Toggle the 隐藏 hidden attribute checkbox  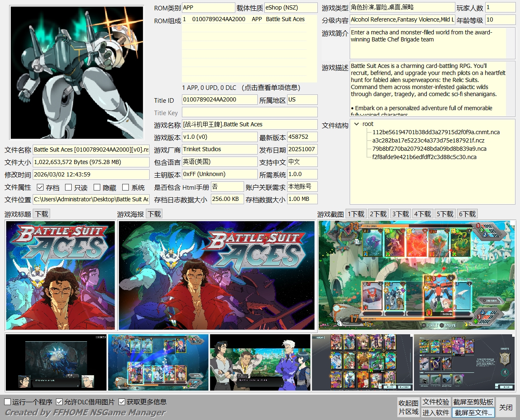97,187
